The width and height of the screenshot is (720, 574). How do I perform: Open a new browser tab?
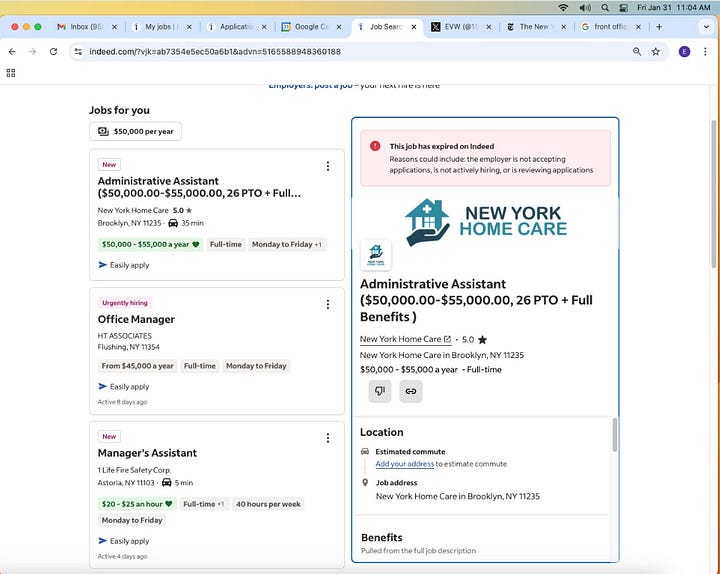659,27
